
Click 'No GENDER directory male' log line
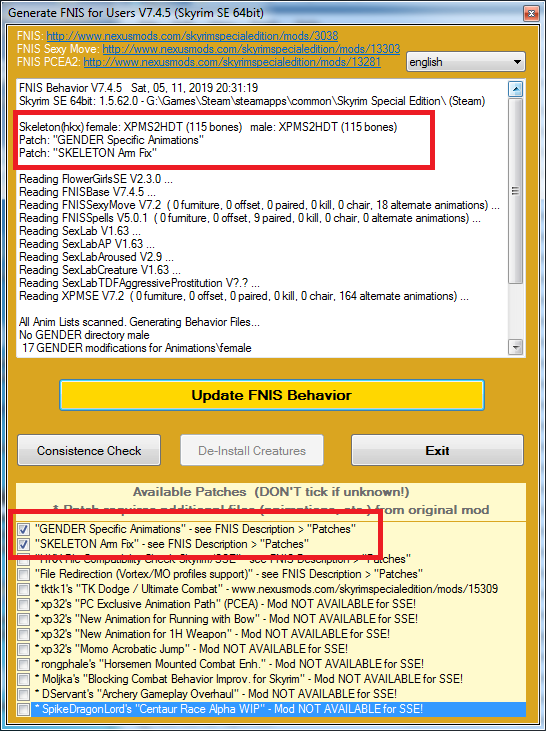click(84, 335)
